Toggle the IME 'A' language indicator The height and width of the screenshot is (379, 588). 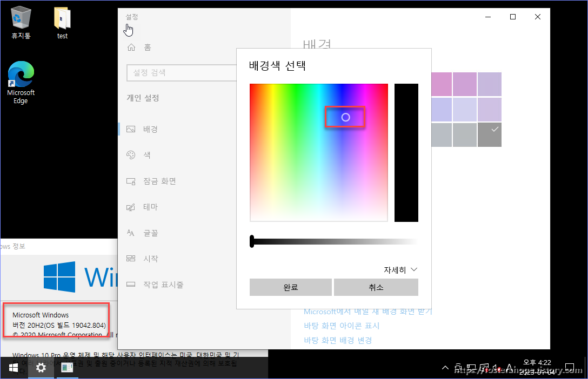point(509,368)
